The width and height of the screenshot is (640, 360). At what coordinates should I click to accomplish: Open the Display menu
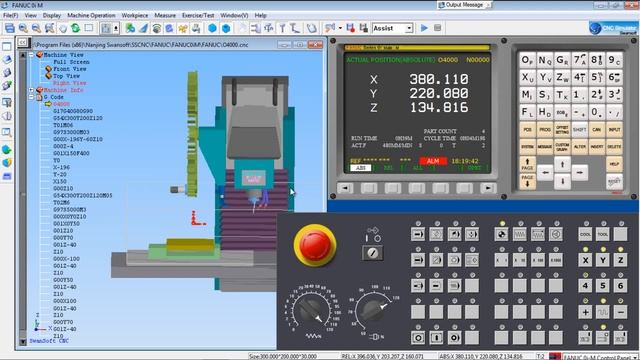(x=52, y=15)
